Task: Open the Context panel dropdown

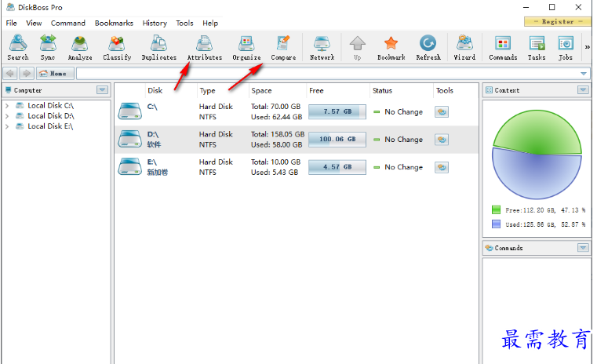Action: tap(583, 90)
